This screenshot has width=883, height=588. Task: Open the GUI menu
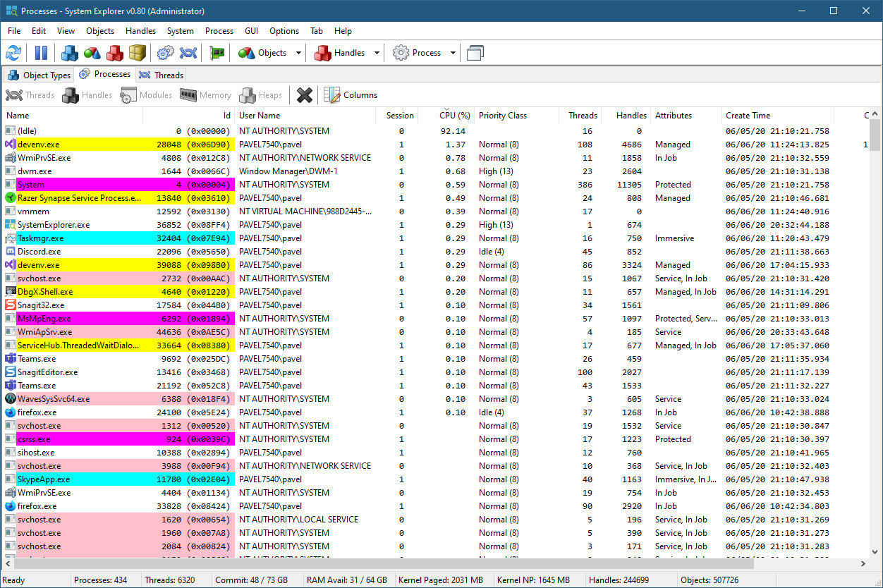[251, 31]
